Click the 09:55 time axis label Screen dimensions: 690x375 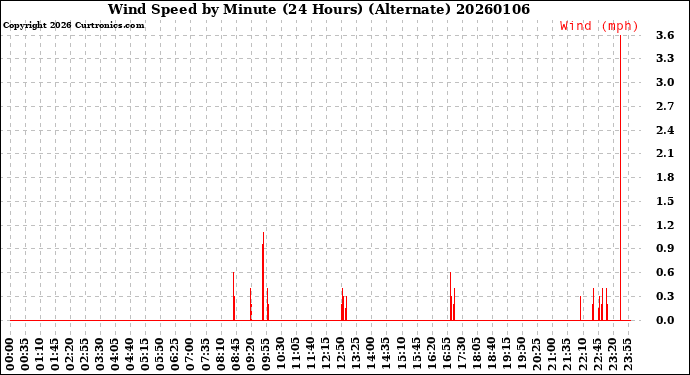coord(265,355)
